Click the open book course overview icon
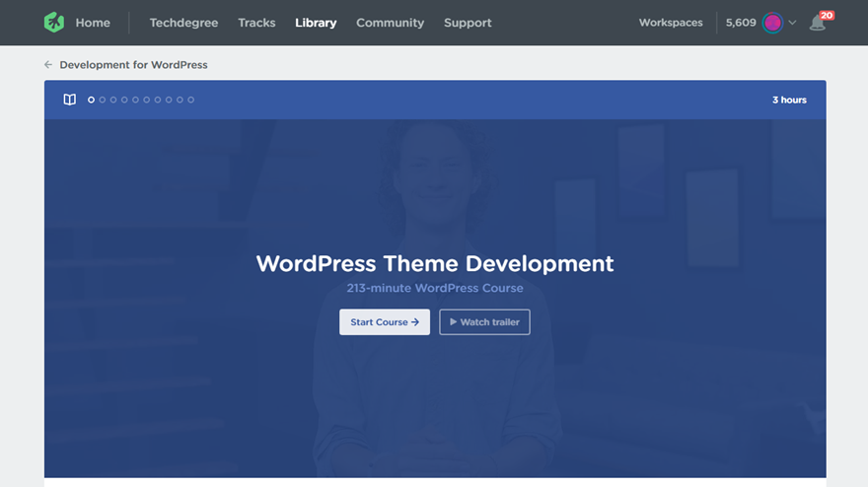Screen dimensions: 868x487 tap(70, 100)
